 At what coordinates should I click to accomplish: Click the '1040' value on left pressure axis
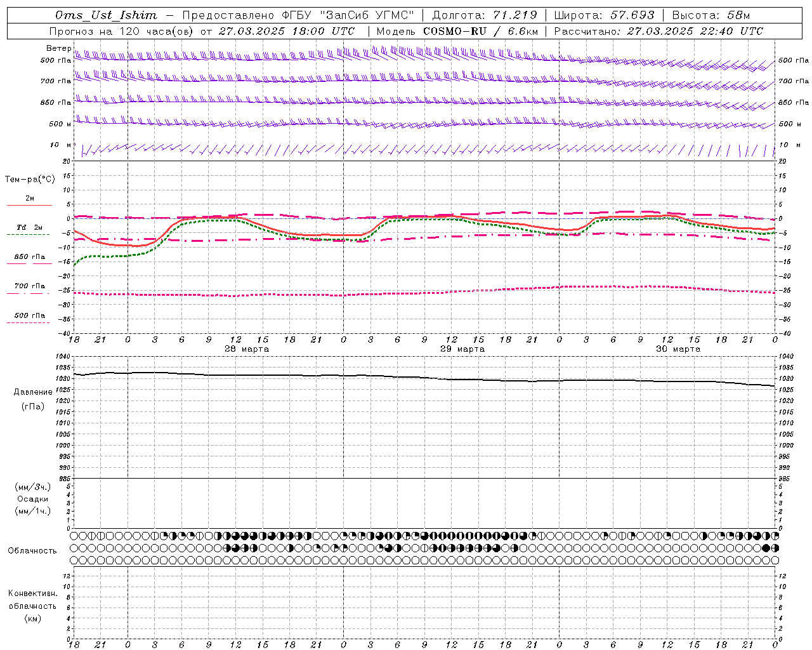[x=63, y=357]
